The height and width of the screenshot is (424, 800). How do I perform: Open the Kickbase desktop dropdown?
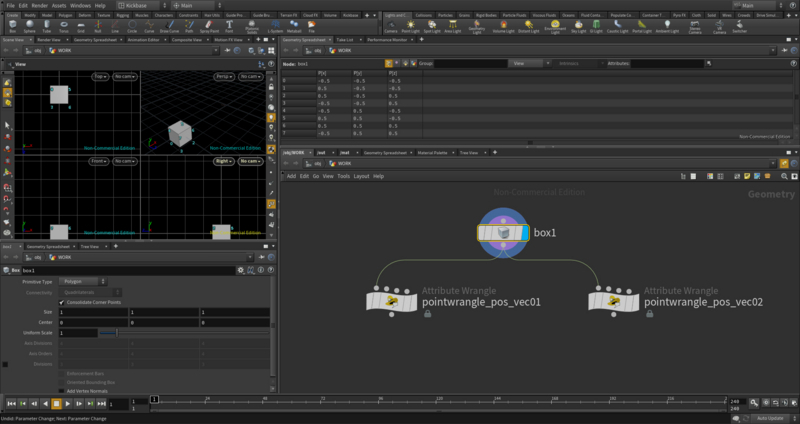point(142,6)
